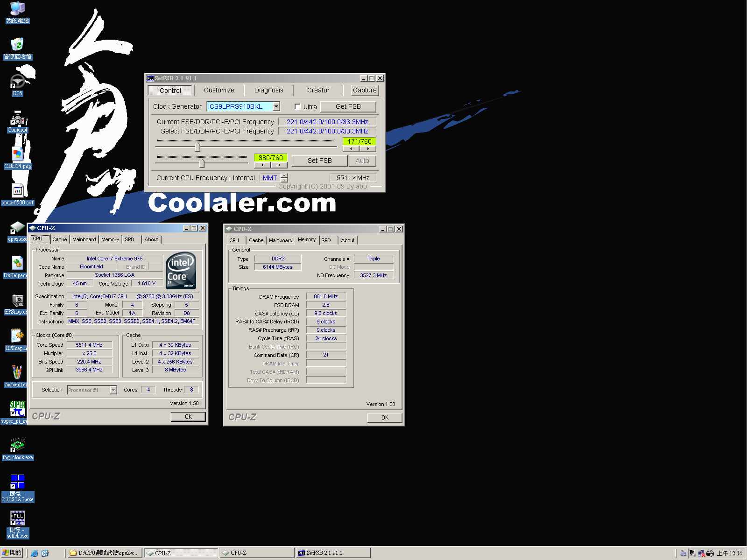Screen dimensions: 747x560
Task: Launch the setfsb.exe PLL shortcut icon
Action: point(17,525)
